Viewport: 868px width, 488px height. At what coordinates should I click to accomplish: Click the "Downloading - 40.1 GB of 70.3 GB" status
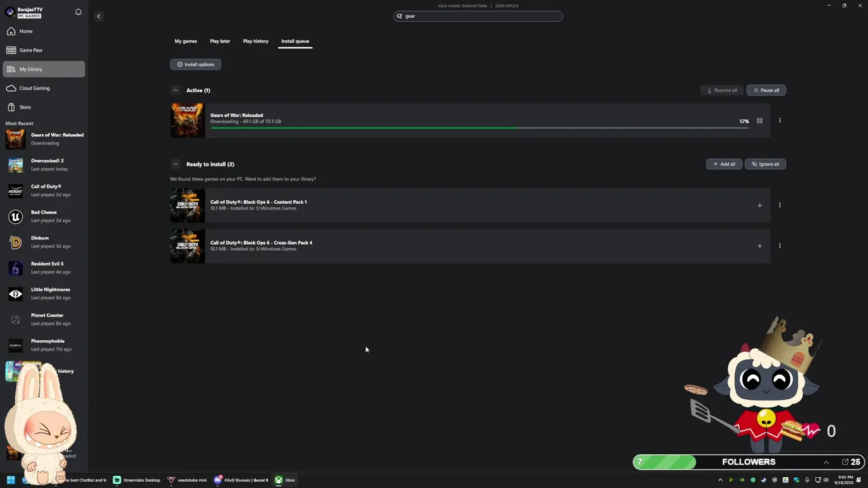[245, 121]
